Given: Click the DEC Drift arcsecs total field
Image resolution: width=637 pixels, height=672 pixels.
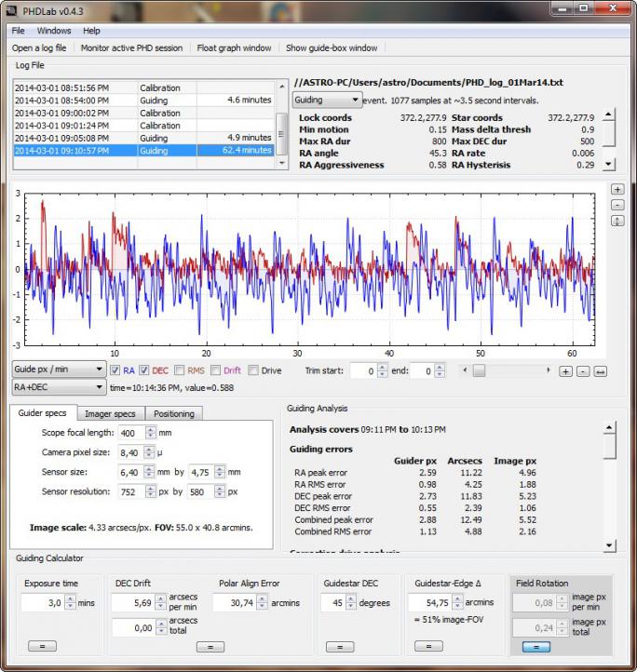Looking at the screenshot, I should [134, 627].
